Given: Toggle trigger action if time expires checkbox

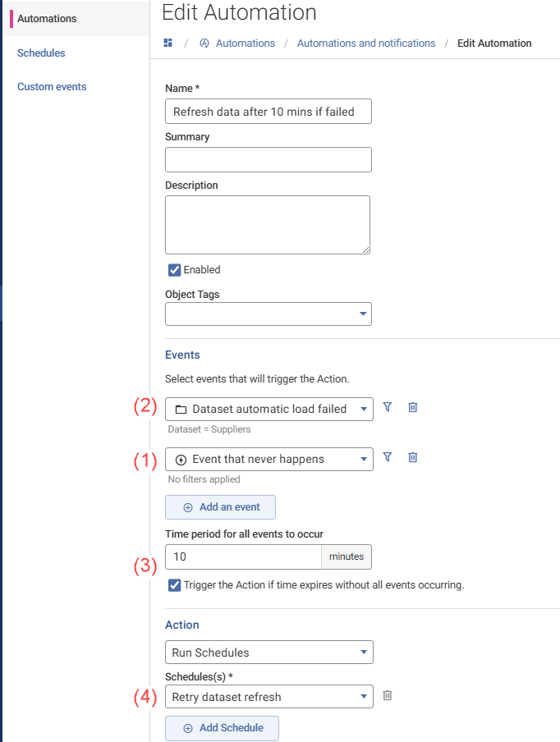Looking at the screenshot, I should click(174, 585).
